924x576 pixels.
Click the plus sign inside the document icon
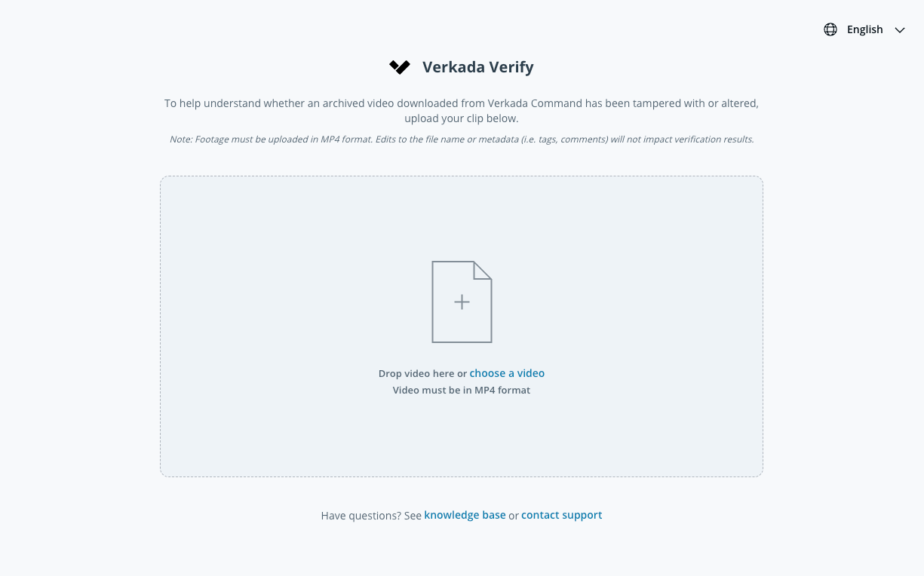point(462,302)
